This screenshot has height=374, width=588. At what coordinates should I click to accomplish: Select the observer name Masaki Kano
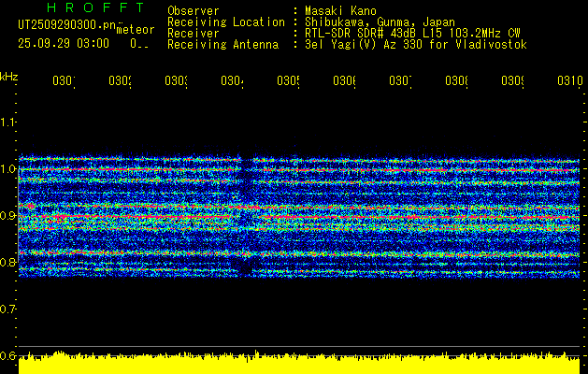pos(340,10)
